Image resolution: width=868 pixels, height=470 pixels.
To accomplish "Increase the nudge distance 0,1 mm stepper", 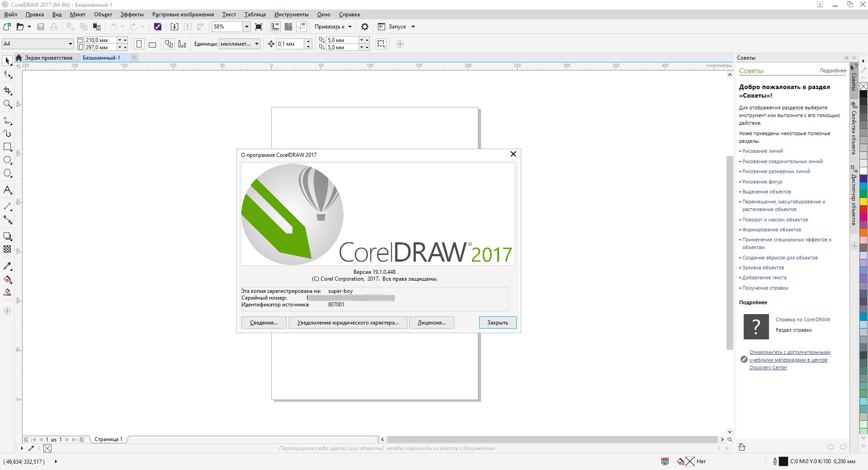I will [308, 41].
